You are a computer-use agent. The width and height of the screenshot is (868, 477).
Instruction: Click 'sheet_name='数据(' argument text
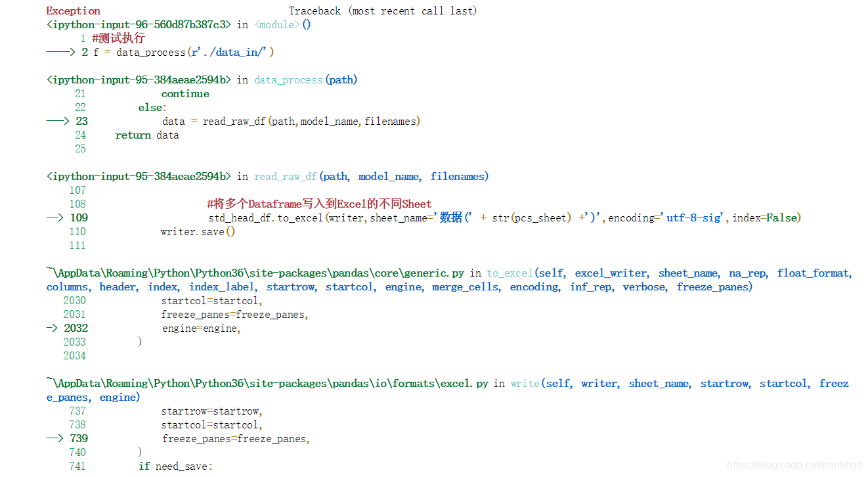(x=420, y=217)
